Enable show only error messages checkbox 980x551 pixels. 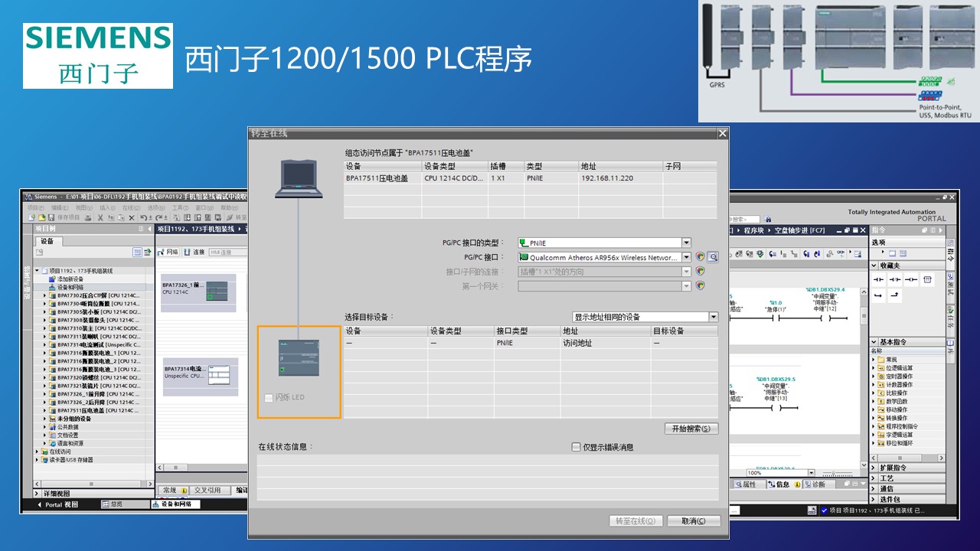pos(576,447)
